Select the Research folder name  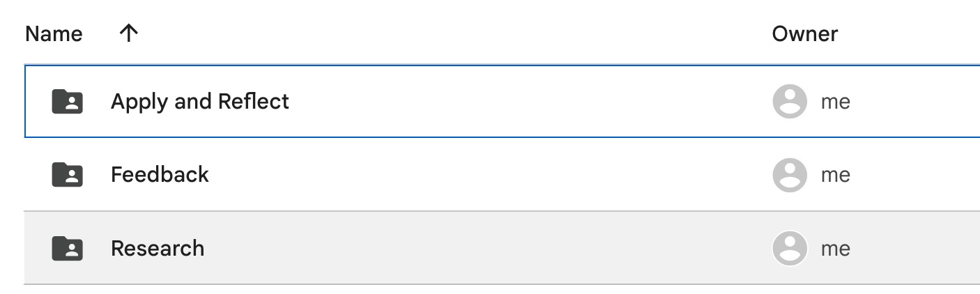click(158, 248)
